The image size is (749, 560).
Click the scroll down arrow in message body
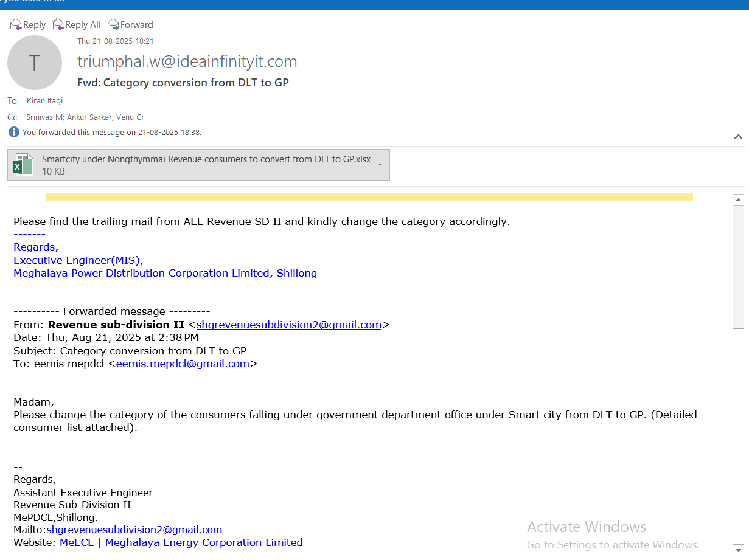[739, 549]
